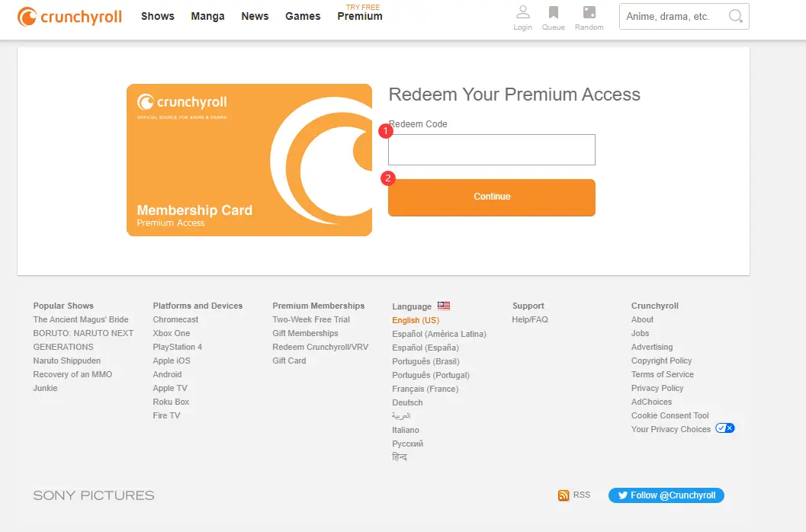This screenshot has width=806, height=532.
Task: Toggle the Your Privacy Choices opt-out icon
Action: point(725,428)
